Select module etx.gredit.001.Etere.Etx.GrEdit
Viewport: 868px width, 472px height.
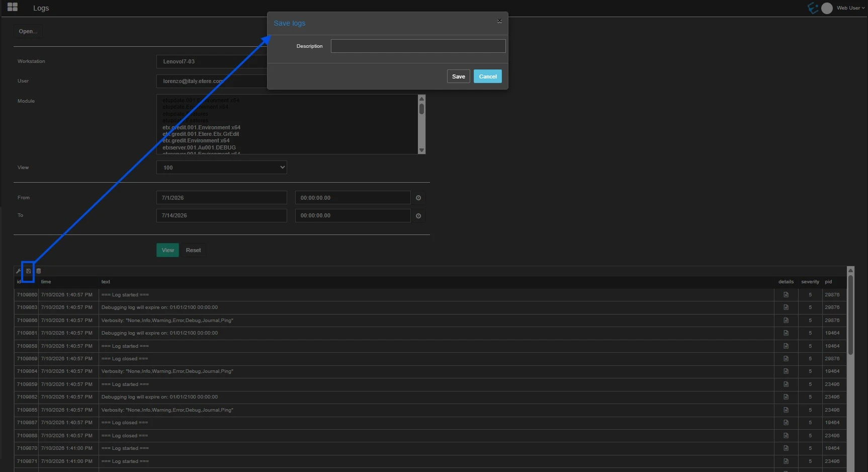(201, 134)
